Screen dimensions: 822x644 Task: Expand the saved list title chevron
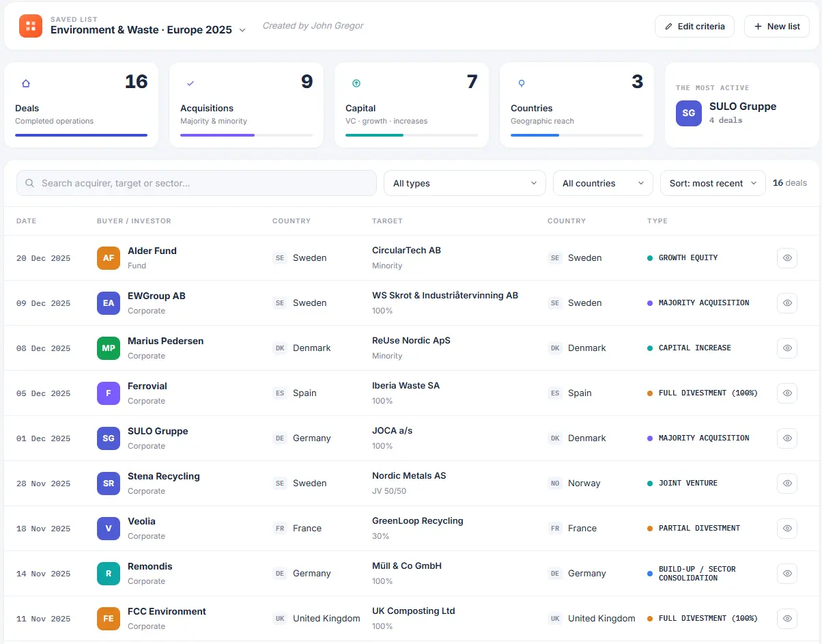coord(242,31)
